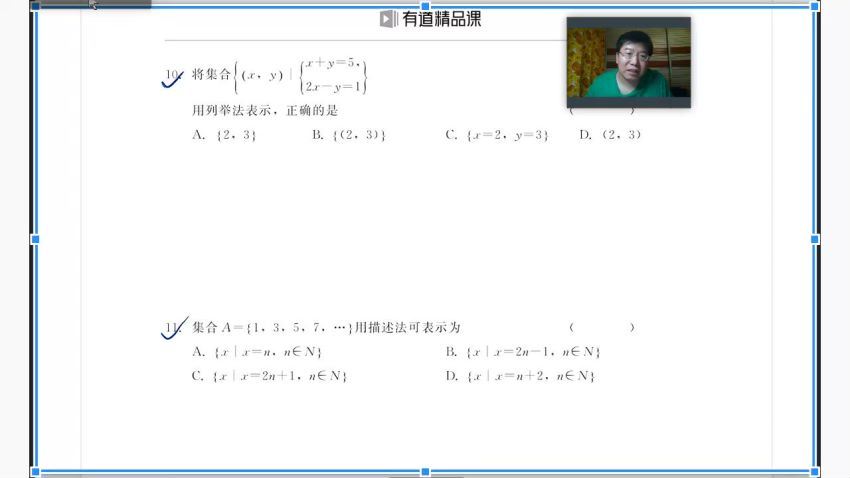Click the bottom-center selection resize handle
This screenshot has height=478, width=850.
(425, 471)
